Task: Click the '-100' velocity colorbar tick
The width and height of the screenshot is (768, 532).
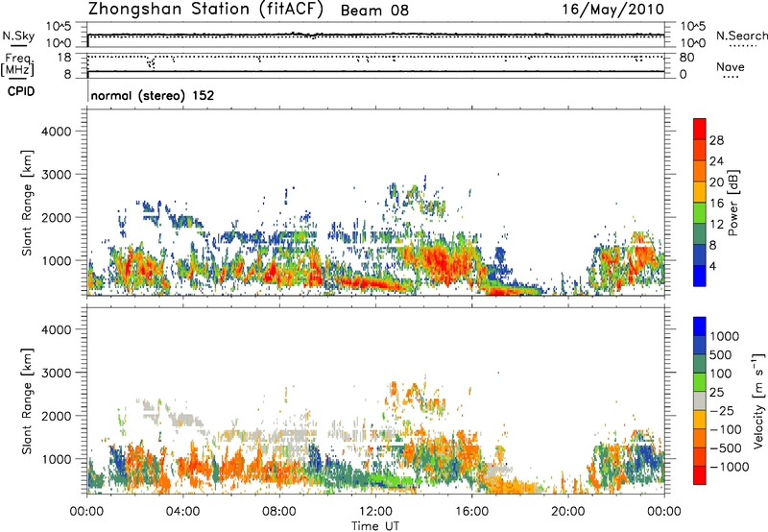Action: click(726, 429)
